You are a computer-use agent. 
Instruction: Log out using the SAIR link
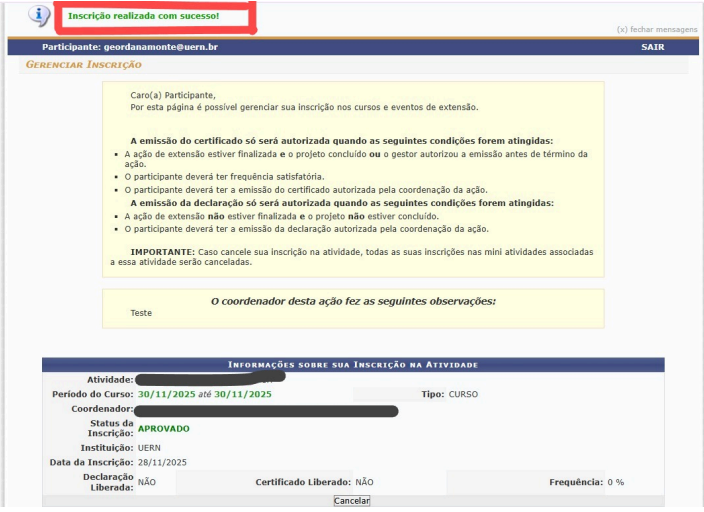click(x=652, y=47)
